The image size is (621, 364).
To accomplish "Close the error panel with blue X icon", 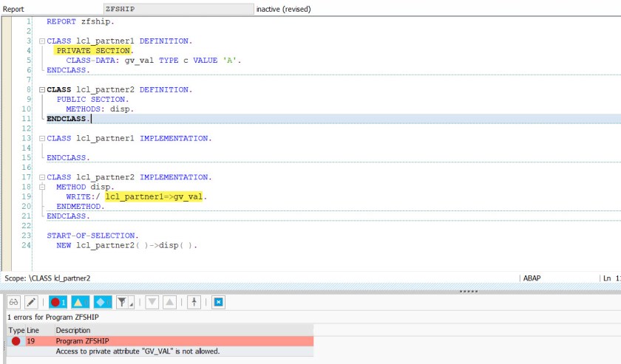I will click(x=218, y=302).
